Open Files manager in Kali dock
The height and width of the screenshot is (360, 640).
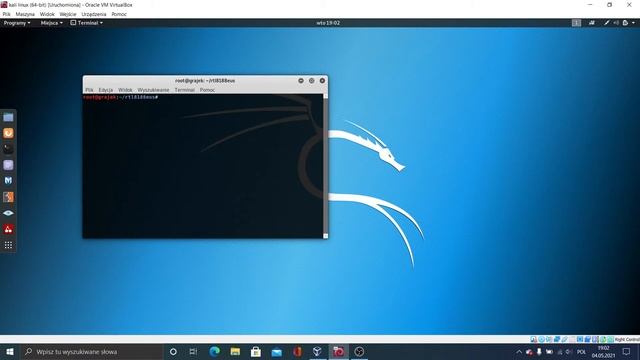tap(8, 118)
